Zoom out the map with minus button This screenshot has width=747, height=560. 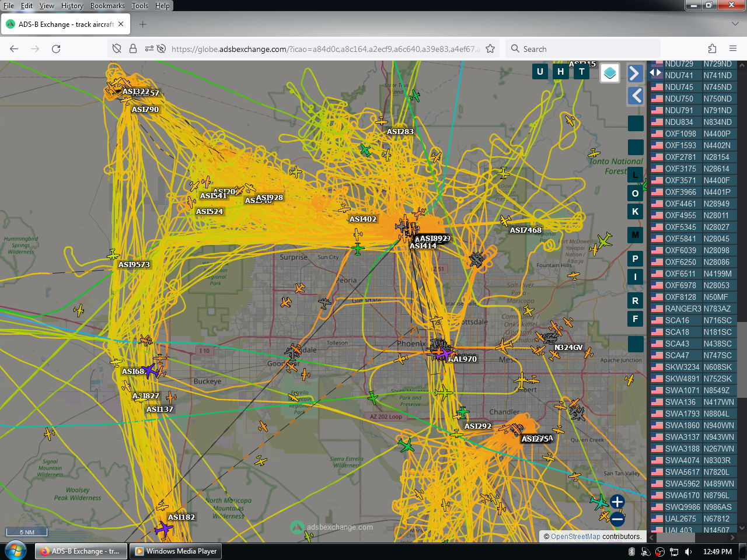(x=617, y=518)
